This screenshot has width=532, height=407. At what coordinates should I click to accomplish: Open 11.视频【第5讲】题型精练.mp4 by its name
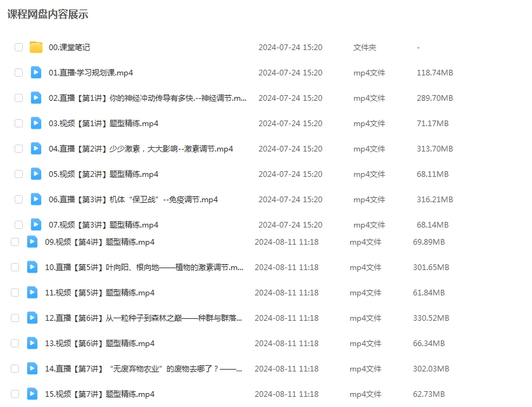point(99,293)
